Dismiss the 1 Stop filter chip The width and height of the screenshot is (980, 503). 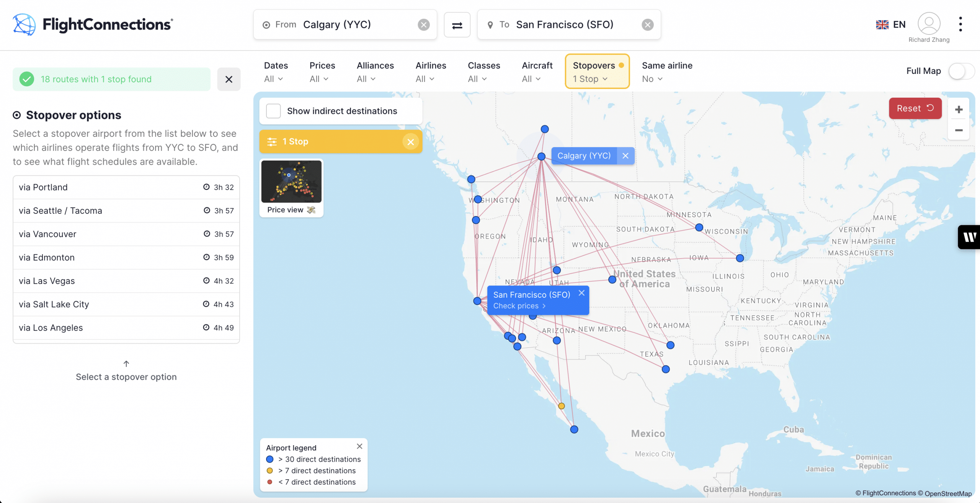(411, 141)
